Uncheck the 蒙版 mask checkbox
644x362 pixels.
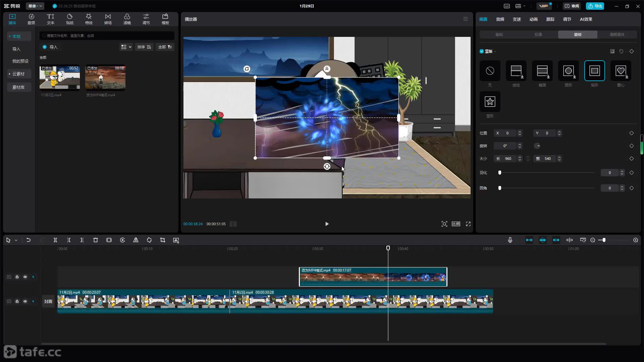tap(482, 51)
